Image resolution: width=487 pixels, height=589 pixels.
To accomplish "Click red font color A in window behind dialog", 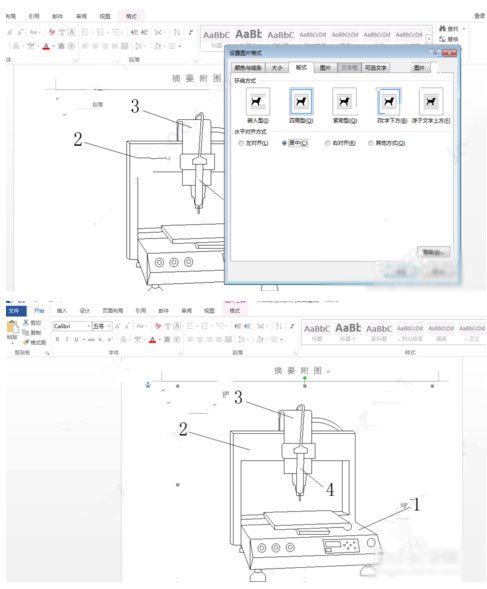I will coord(46,46).
